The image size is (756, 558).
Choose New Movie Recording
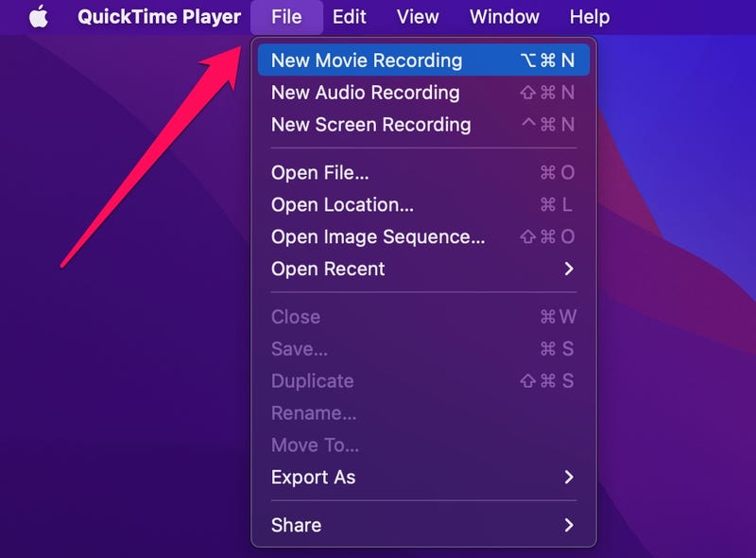pos(367,61)
